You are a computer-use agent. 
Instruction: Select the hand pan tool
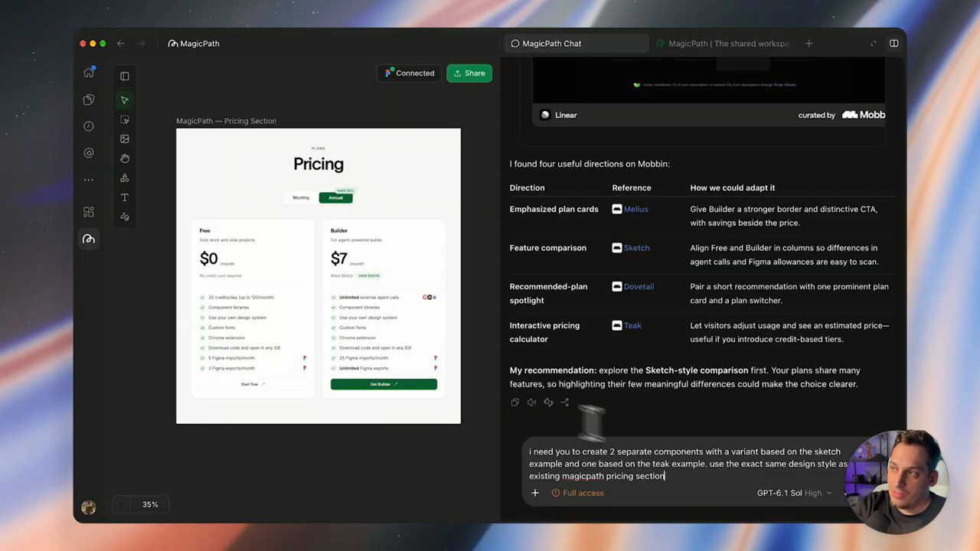(x=125, y=158)
